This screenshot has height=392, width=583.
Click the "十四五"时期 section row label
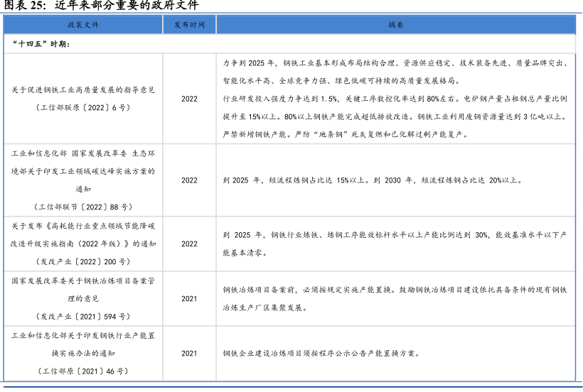[41, 43]
